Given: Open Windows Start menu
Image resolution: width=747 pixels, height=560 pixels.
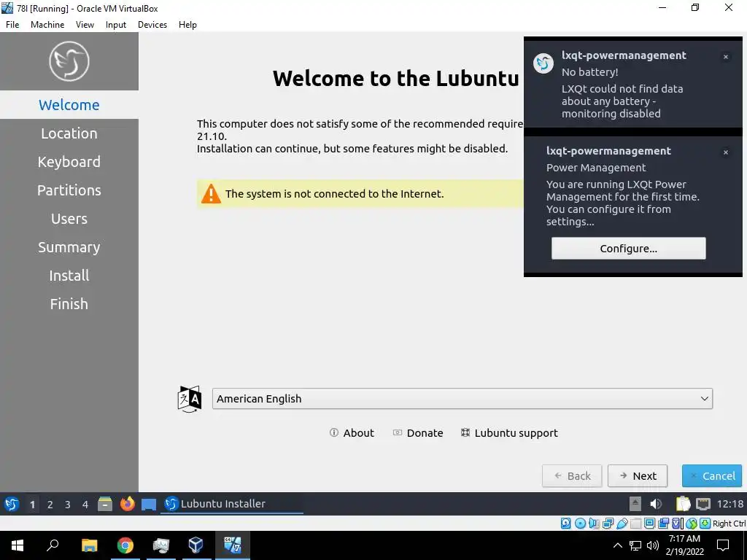Looking at the screenshot, I should coord(18,545).
